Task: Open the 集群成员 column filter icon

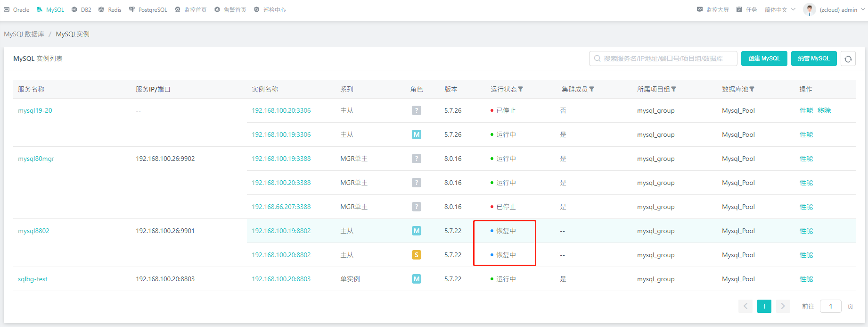Action: pos(591,89)
